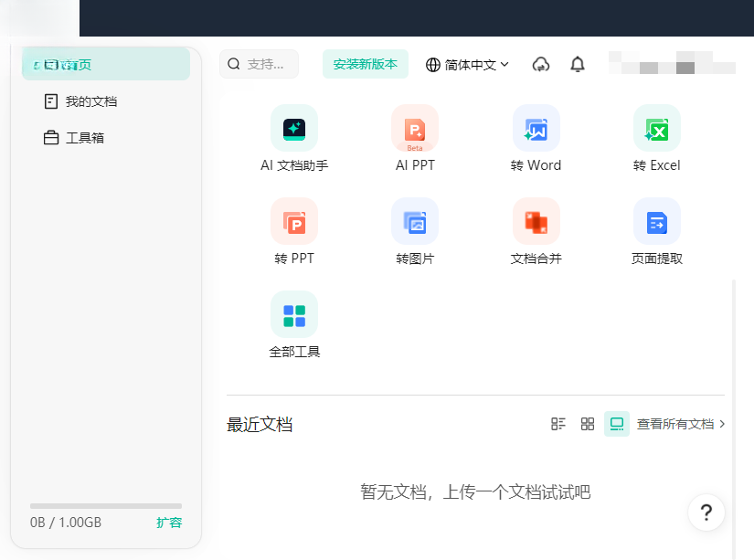Open 我的文档 in the sidebar
Image resolution: width=754 pixels, height=560 pixels.
80,101
